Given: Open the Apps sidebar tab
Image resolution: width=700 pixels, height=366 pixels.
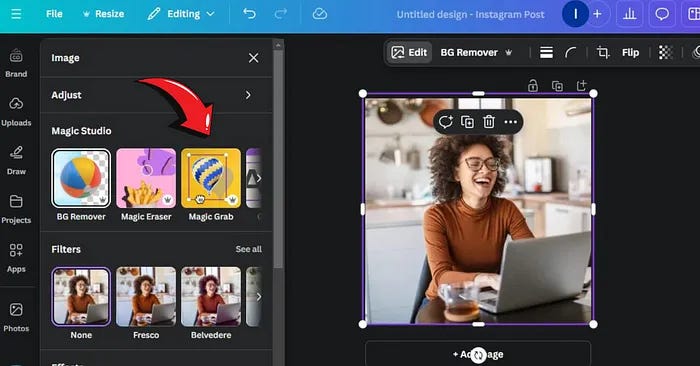Looking at the screenshot, I should coord(16,258).
